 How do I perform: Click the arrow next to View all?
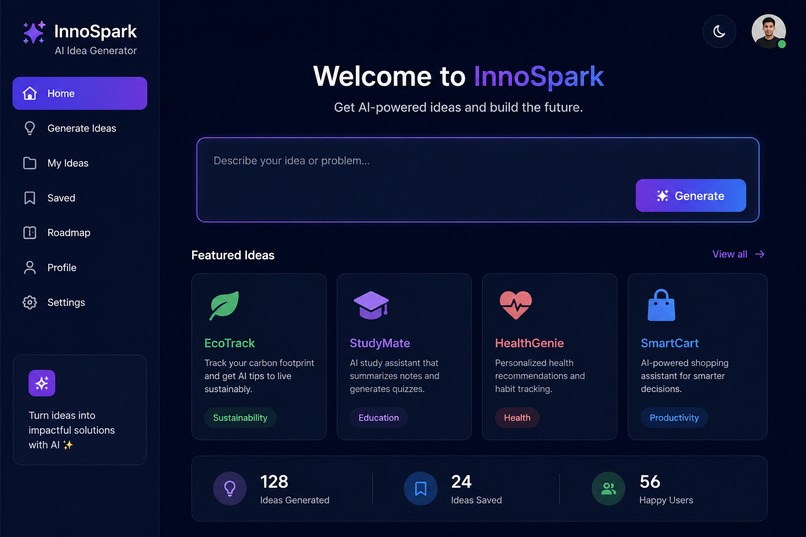(x=760, y=254)
